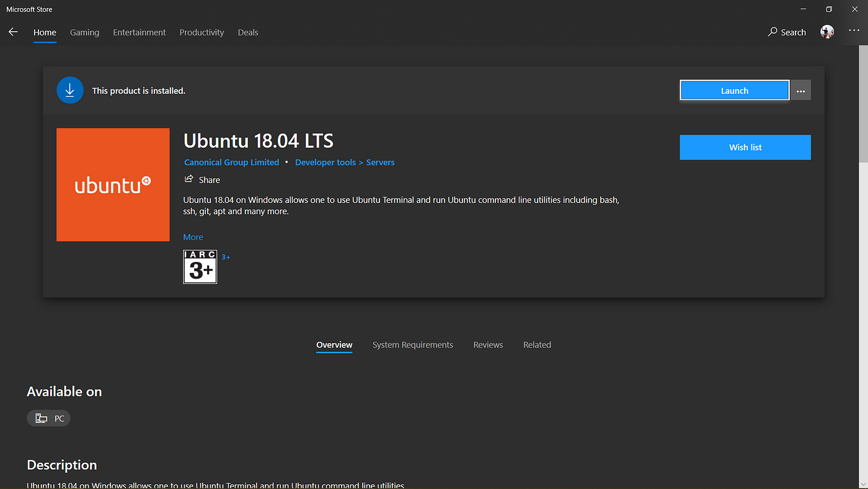
Task: Minimize the Microsoft Store window
Action: click(804, 9)
